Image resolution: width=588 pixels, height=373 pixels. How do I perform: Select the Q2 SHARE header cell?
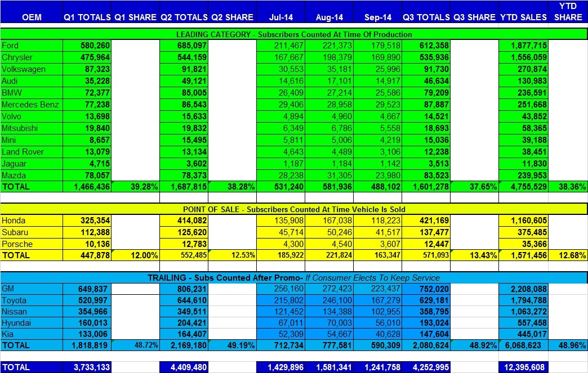pos(232,12)
